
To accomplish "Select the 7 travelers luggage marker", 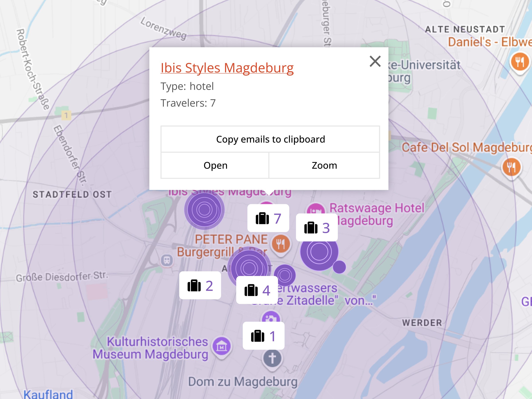I will coord(268,218).
